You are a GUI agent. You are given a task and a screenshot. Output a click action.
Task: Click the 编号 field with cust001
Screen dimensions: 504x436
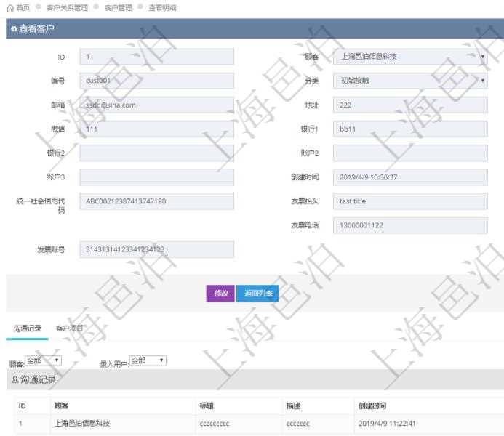(157, 81)
